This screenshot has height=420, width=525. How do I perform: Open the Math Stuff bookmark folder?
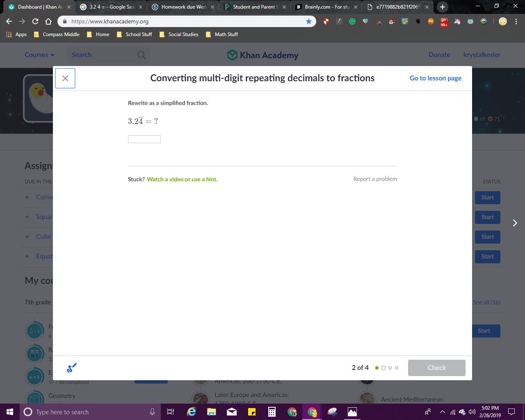click(221, 34)
